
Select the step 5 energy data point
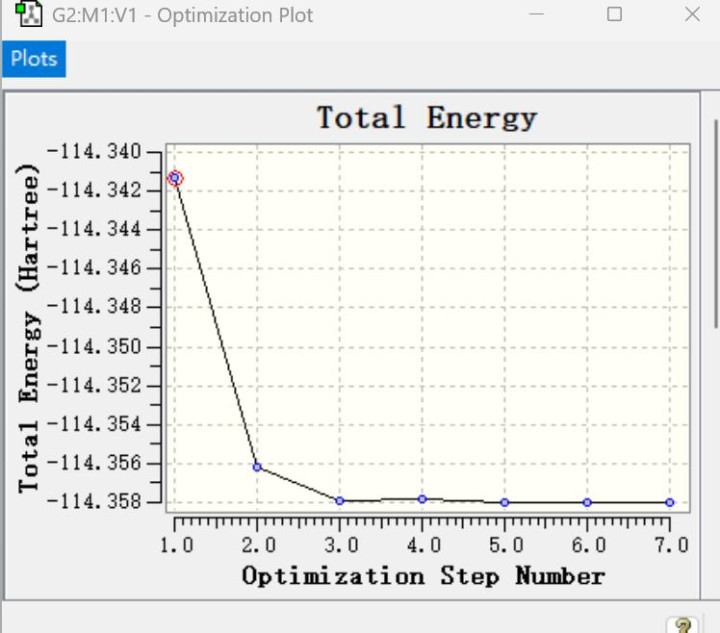505,503
